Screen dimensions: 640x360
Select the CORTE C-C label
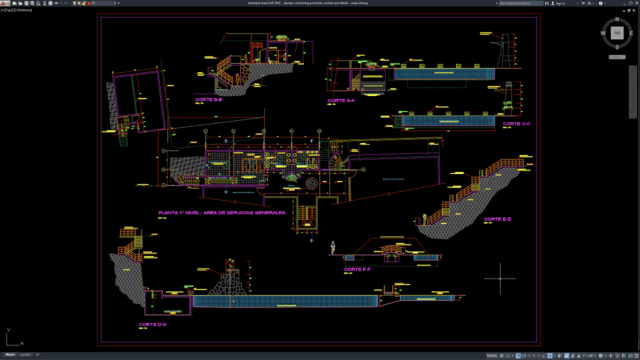[x=516, y=124]
